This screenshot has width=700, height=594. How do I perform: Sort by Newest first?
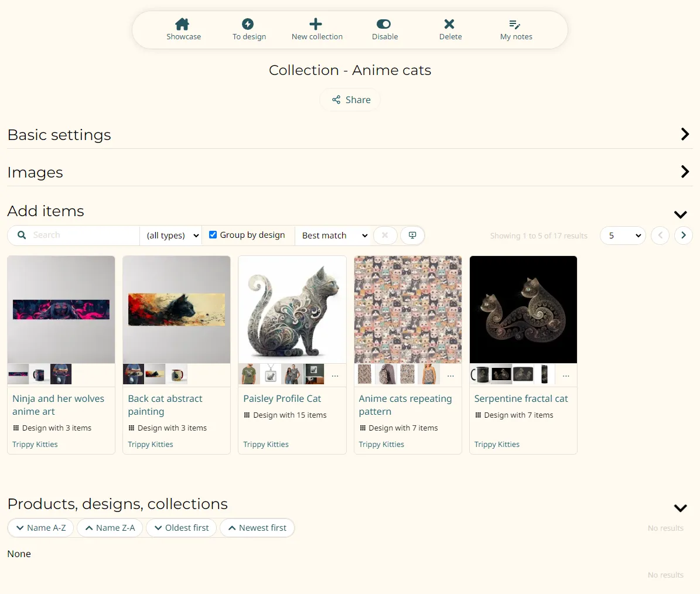coord(257,528)
